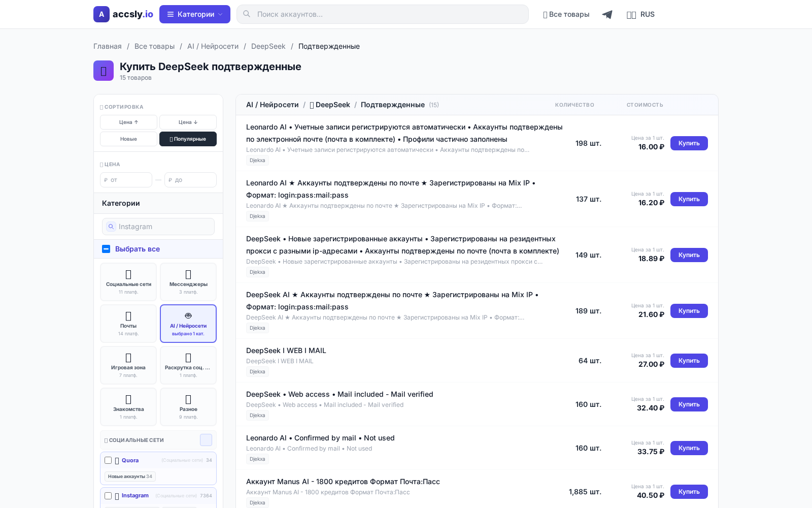
Task: Click the search magnifier icon in sidebar filter
Action: [x=111, y=227]
